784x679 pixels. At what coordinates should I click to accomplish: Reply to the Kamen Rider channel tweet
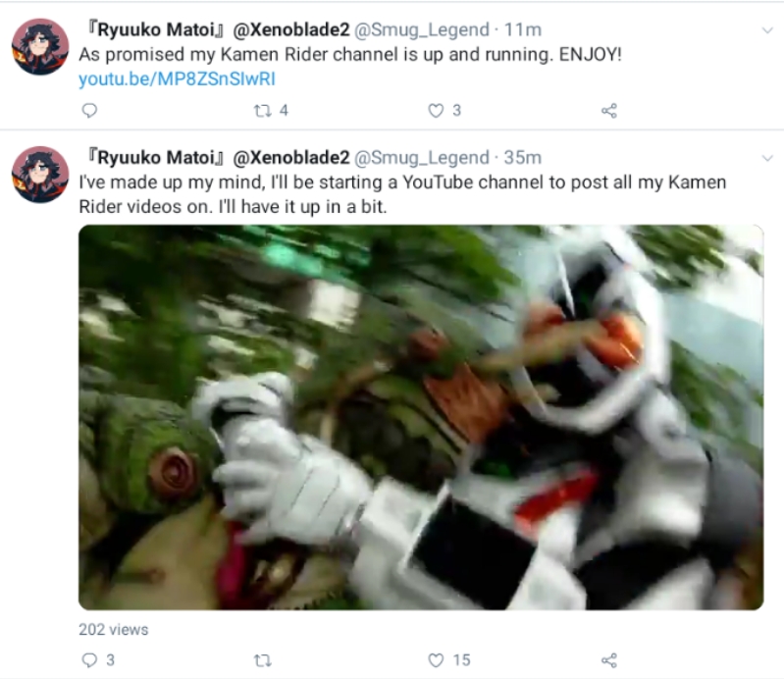89,110
